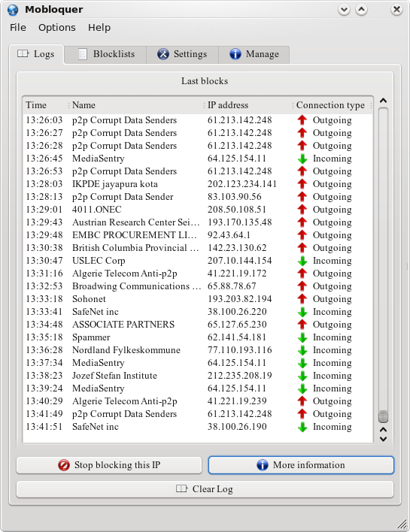Screen dimensions: 410x532
Task: Select time entry 13:26:53
Action: 44,171
